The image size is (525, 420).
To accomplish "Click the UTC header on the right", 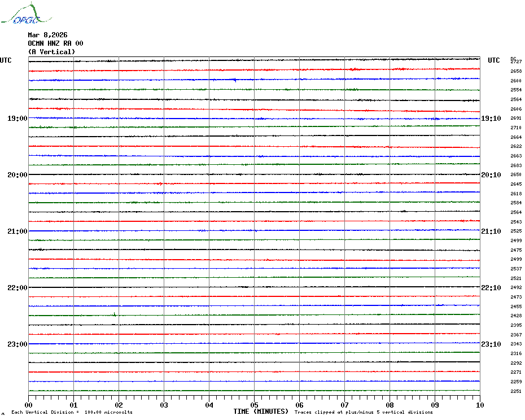I will coord(493,60).
